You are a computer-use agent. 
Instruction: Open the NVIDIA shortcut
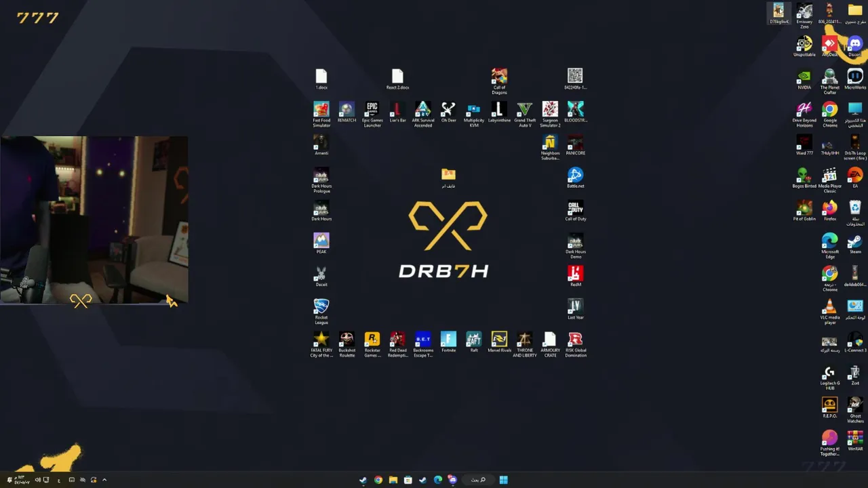(804, 80)
